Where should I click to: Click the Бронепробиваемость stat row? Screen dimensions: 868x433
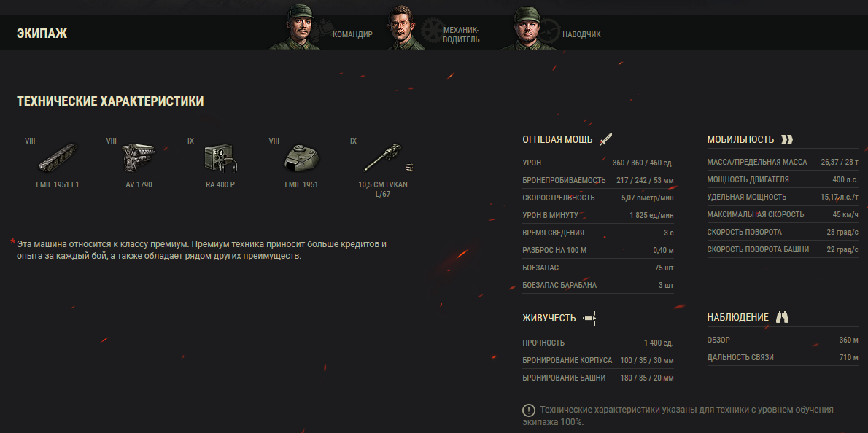pos(598,180)
